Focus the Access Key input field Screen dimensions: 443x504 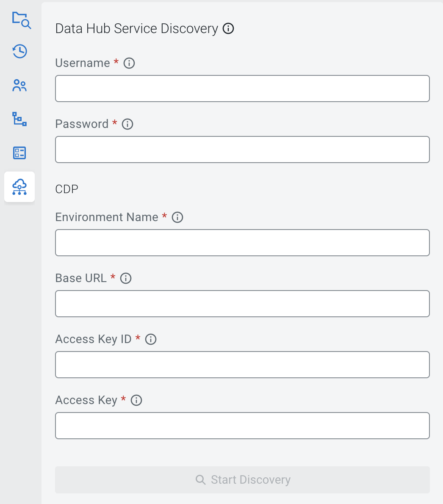[x=242, y=426]
